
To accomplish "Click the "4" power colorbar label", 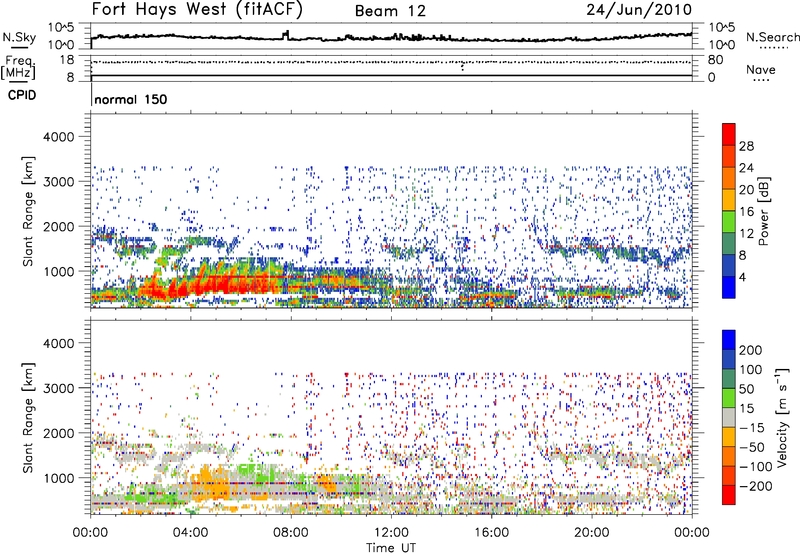I will 743,277.
